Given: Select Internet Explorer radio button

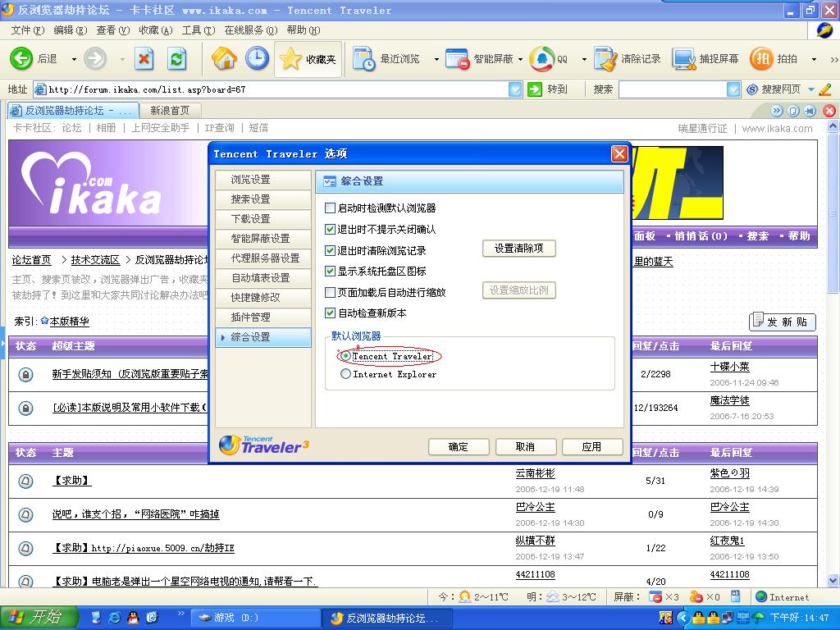Looking at the screenshot, I should pos(346,374).
